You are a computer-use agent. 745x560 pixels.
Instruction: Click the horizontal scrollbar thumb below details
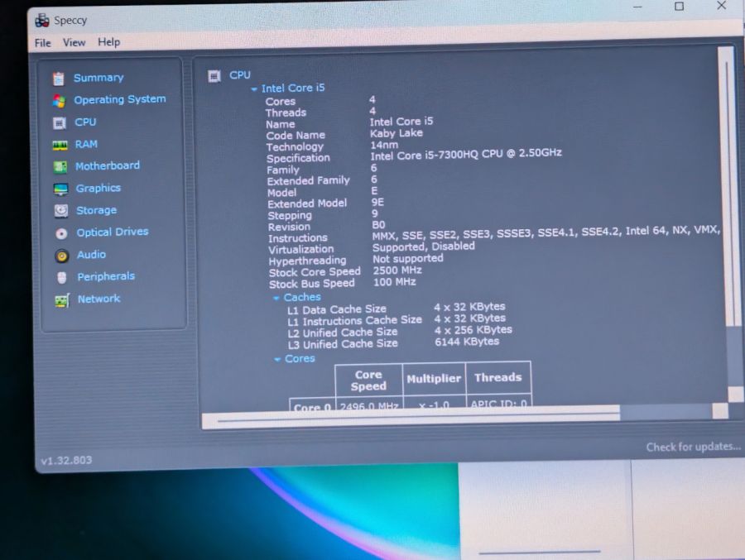point(411,417)
